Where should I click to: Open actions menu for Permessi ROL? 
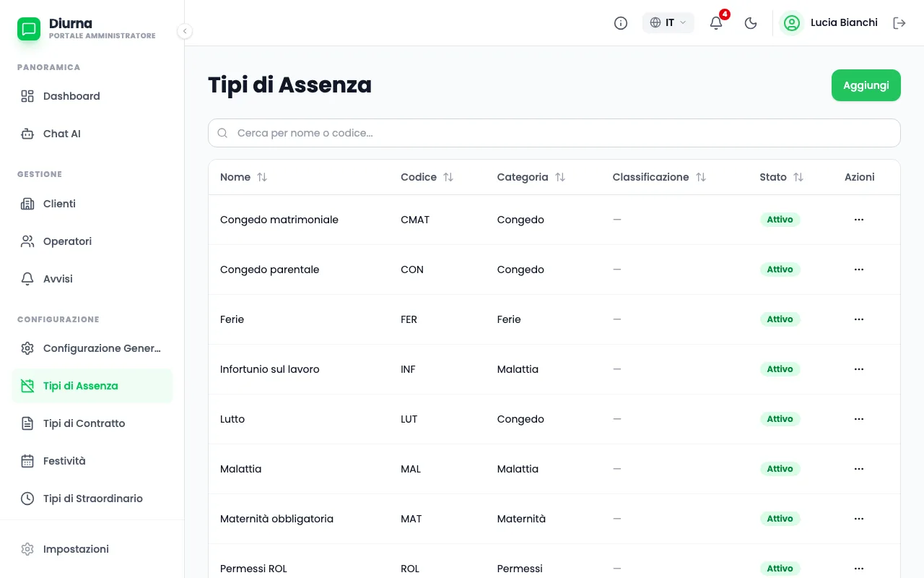pos(859,569)
